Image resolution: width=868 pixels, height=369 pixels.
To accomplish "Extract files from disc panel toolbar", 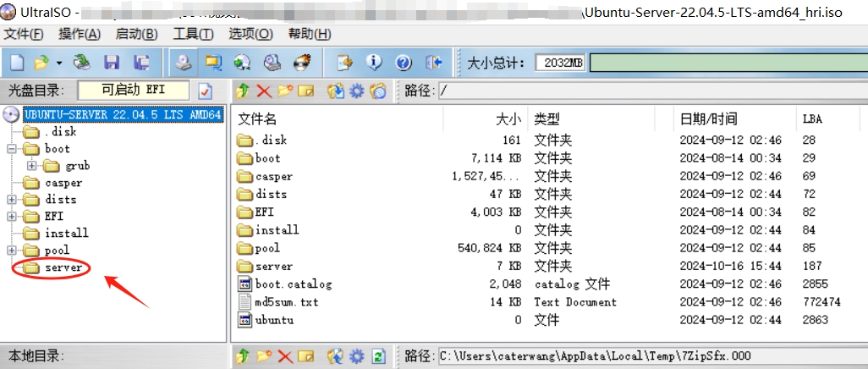I will coord(336,91).
